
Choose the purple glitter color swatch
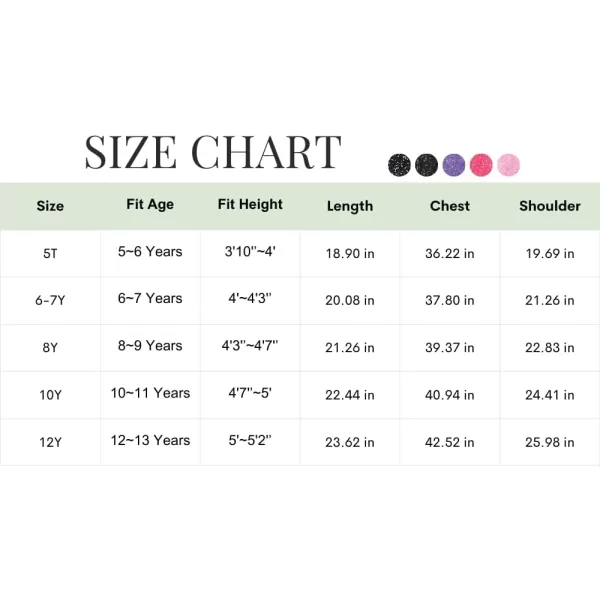454,165
